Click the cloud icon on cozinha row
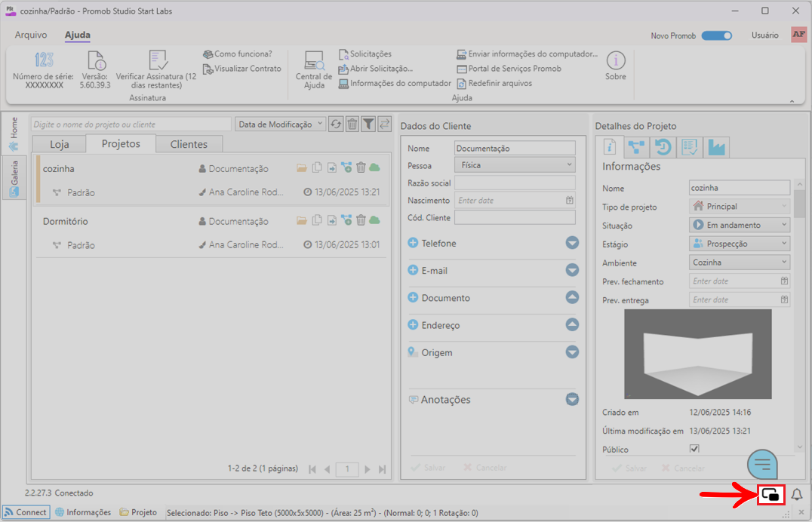This screenshot has height=522, width=812. point(375,167)
